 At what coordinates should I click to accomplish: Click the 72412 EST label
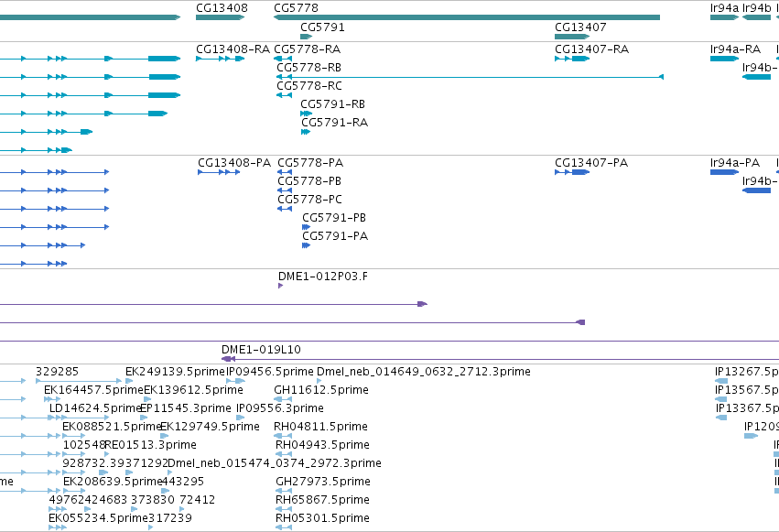click(197, 500)
